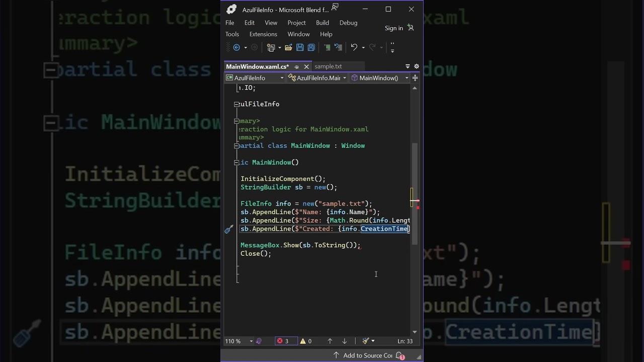Comment out the selected lines
The height and width of the screenshot is (362, 644).
coord(327,47)
